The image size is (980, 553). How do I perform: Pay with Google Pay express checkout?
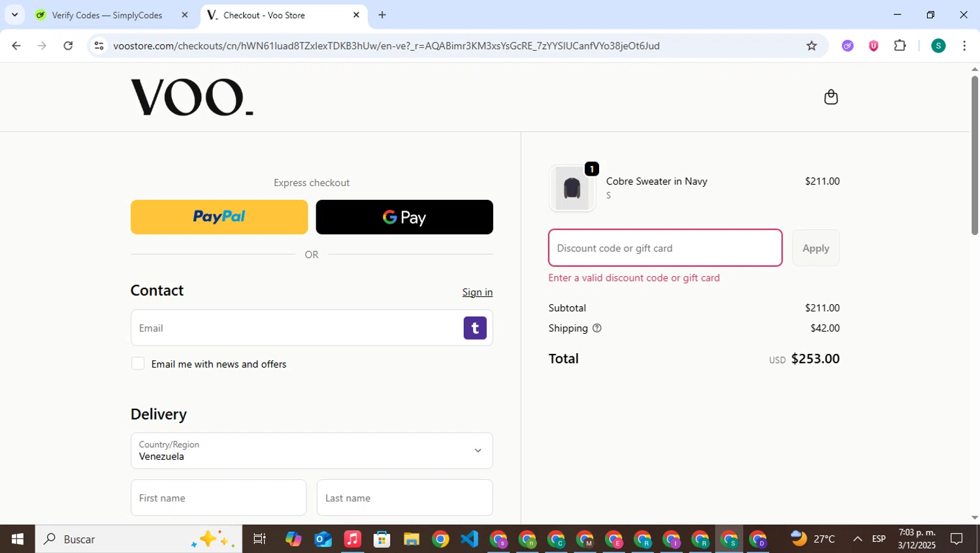(x=404, y=217)
